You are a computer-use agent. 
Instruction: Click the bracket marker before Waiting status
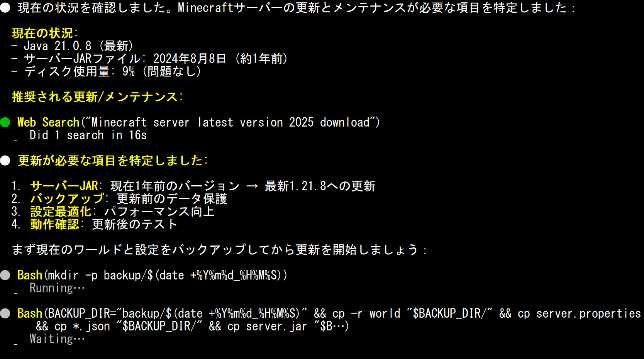(x=15, y=339)
